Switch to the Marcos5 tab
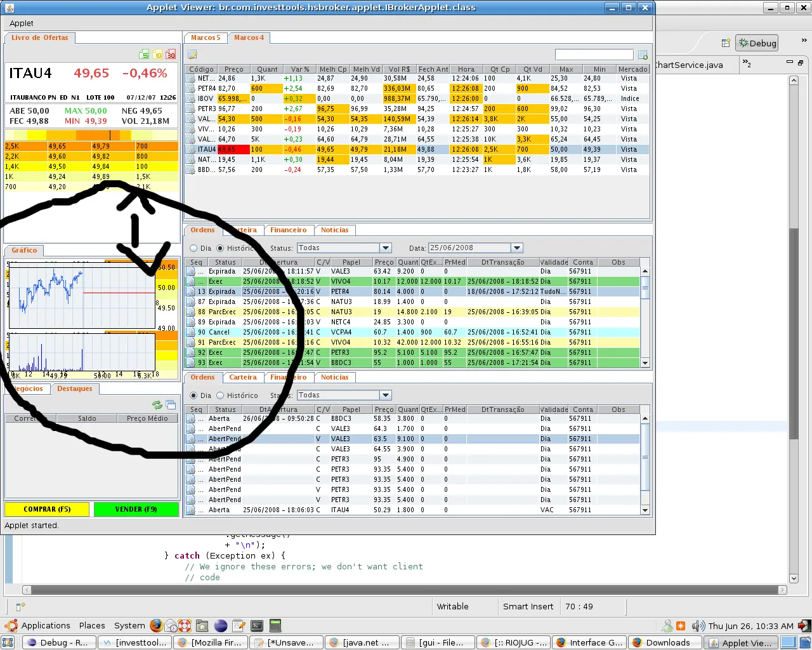Screen dimensions: 812x650 tap(206, 38)
